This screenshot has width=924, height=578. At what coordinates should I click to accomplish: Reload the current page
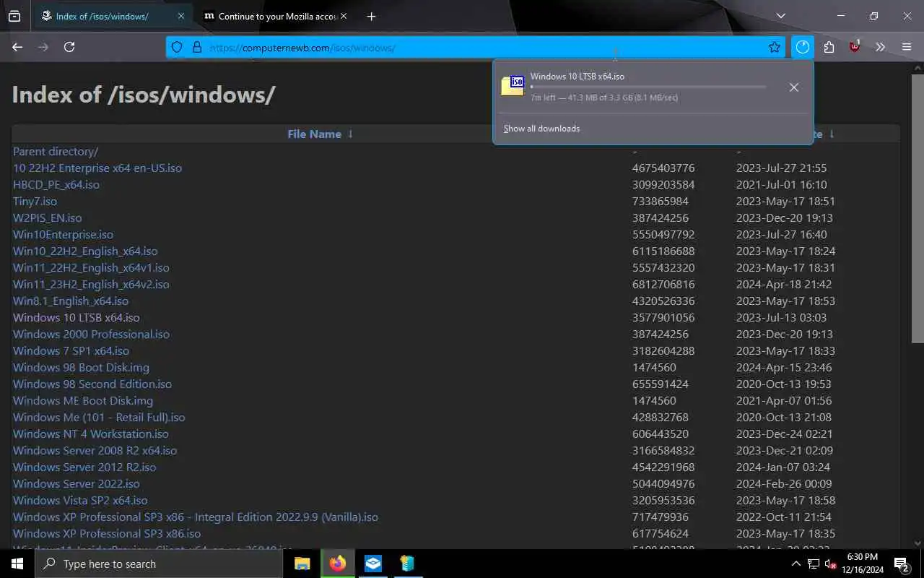(69, 47)
